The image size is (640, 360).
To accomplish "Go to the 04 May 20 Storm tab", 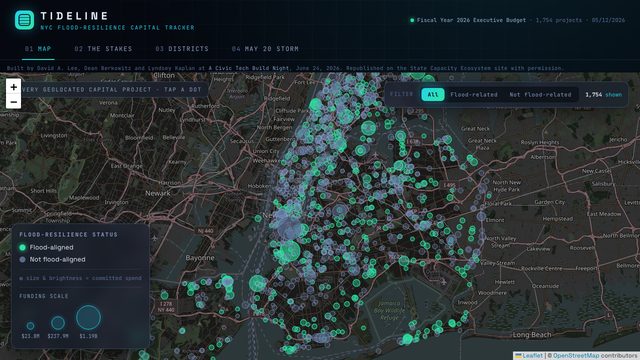I will click(265, 49).
